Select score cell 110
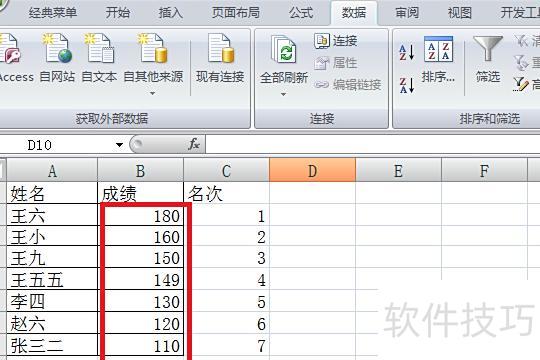The image size is (540, 360). point(141,345)
